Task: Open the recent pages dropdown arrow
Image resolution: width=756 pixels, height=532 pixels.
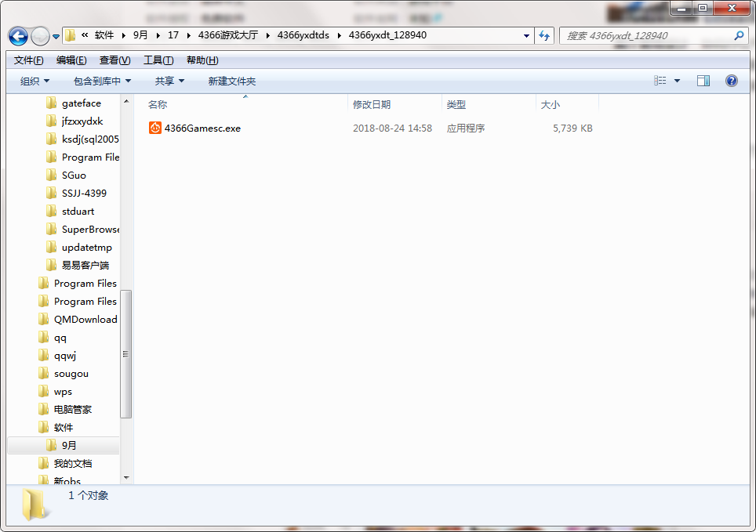Action: [56, 37]
